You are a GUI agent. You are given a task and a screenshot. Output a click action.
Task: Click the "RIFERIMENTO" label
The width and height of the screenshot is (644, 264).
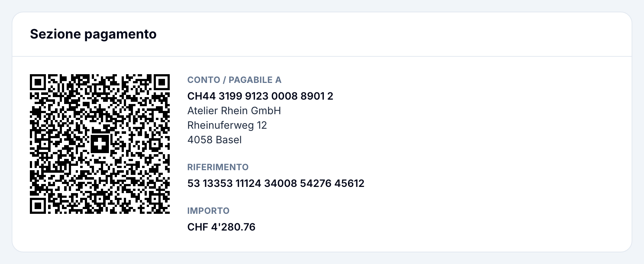point(218,167)
